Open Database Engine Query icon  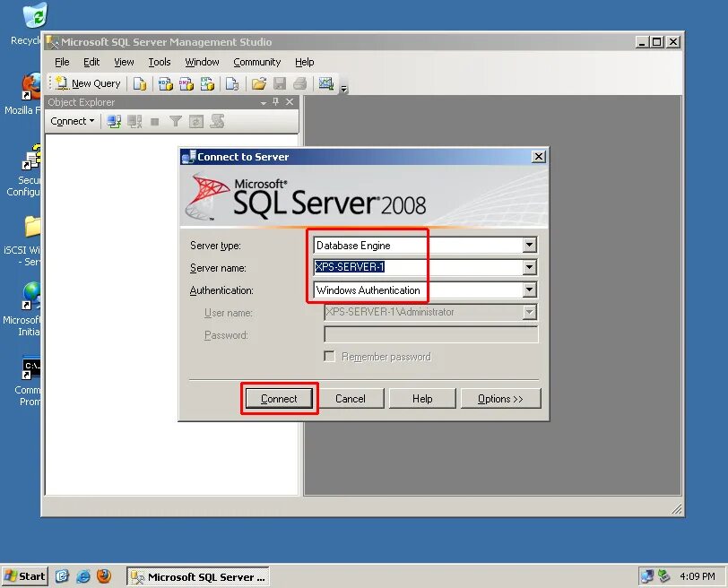(x=140, y=83)
